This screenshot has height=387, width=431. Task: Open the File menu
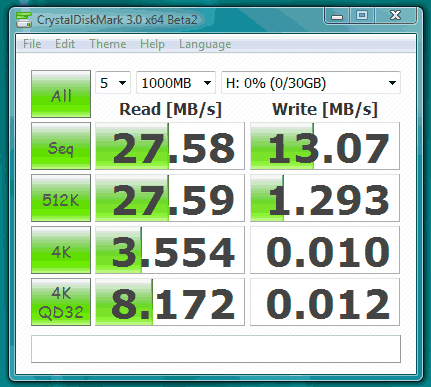tap(32, 44)
